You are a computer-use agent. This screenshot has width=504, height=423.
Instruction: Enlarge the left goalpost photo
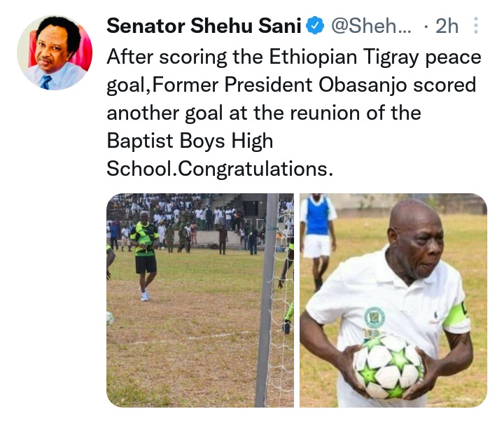(200, 300)
